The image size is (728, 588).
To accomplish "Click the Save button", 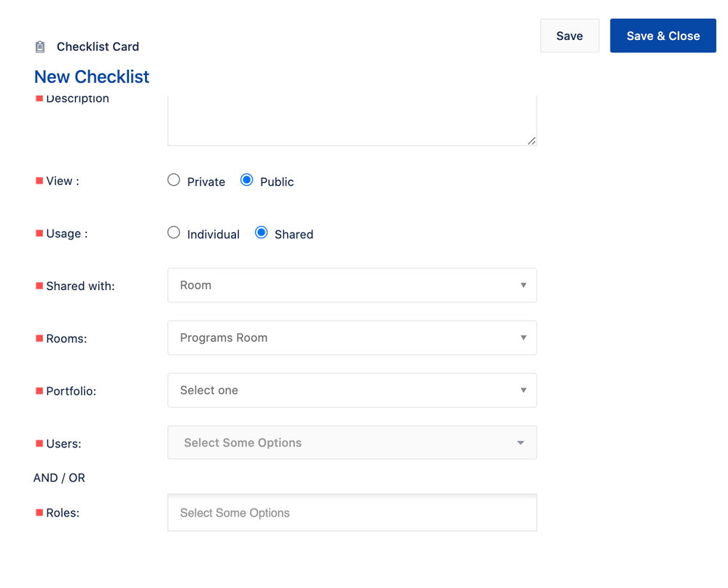I will click(x=569, y=36).
